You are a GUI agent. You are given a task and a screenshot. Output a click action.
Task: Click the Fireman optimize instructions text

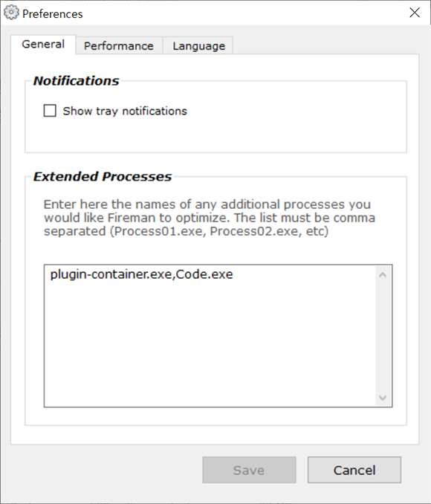[210, 218]
